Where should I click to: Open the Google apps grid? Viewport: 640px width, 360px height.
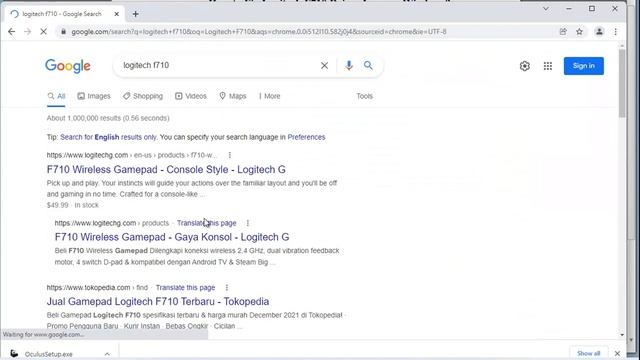[x=548, y=66]
